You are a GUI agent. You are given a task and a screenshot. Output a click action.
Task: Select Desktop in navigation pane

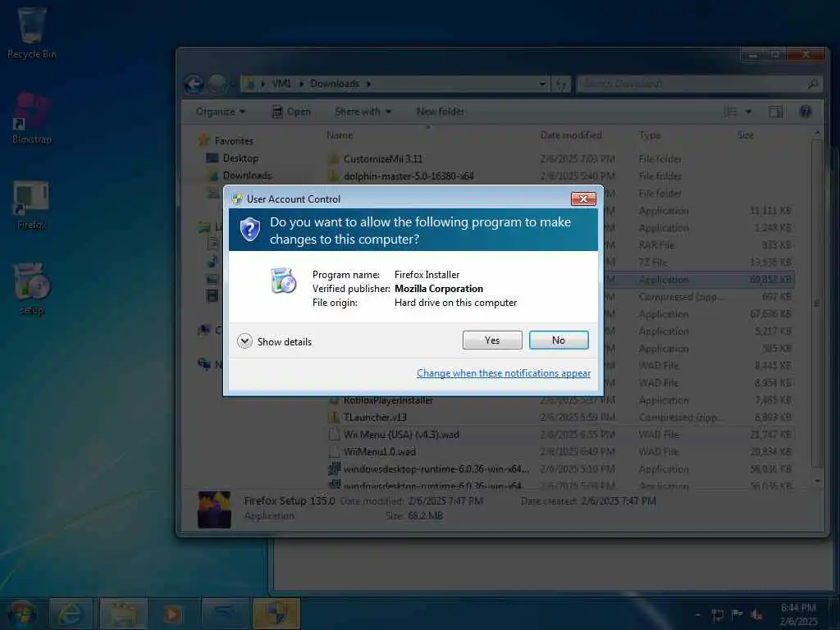(x=240, y=158)
